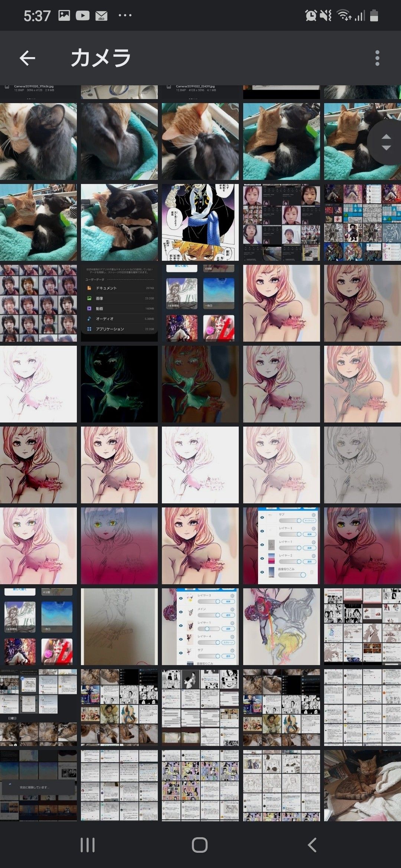Open photo of orange cat nuzzling gray cat close-up
Screen dimensions: 401x868
point(38,141)
